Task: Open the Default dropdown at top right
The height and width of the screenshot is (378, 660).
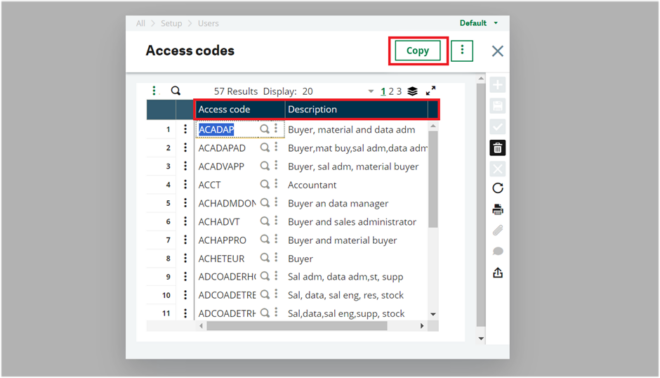Action: (479, 23)
